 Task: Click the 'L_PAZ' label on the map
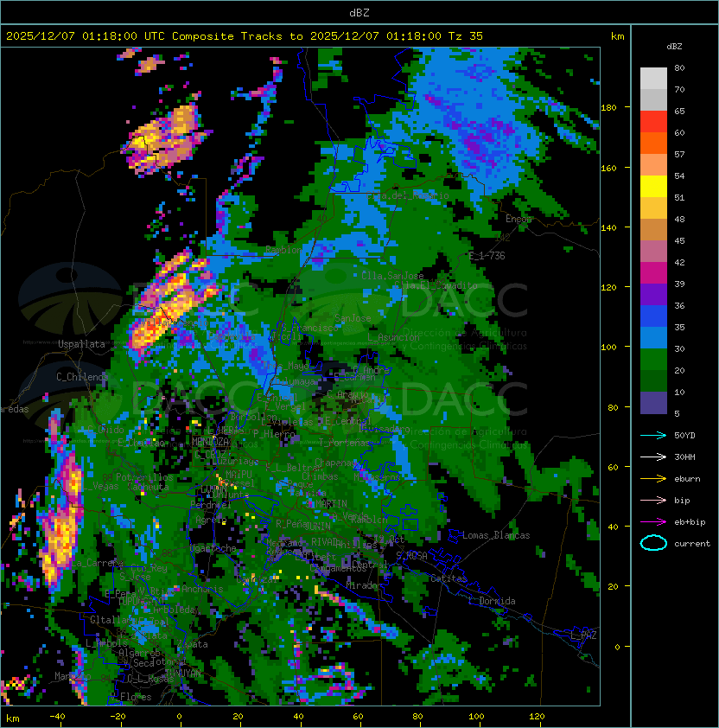coord(583,635)
